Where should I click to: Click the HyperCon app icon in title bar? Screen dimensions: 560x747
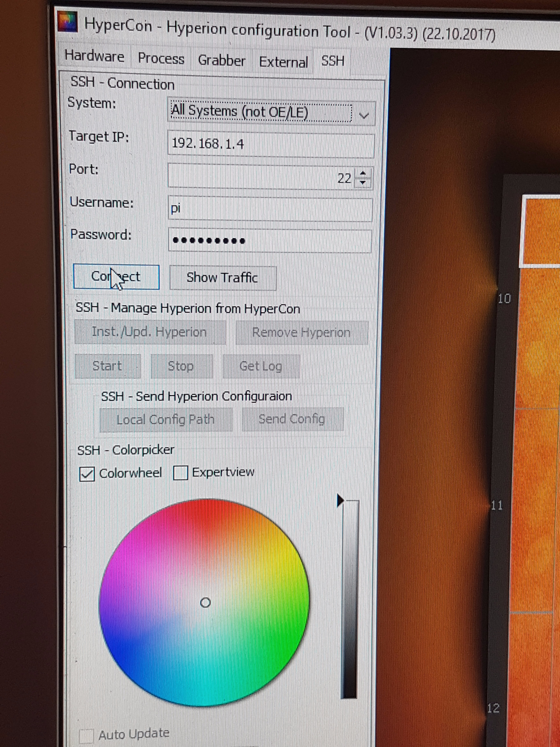(x=67, y=22)
